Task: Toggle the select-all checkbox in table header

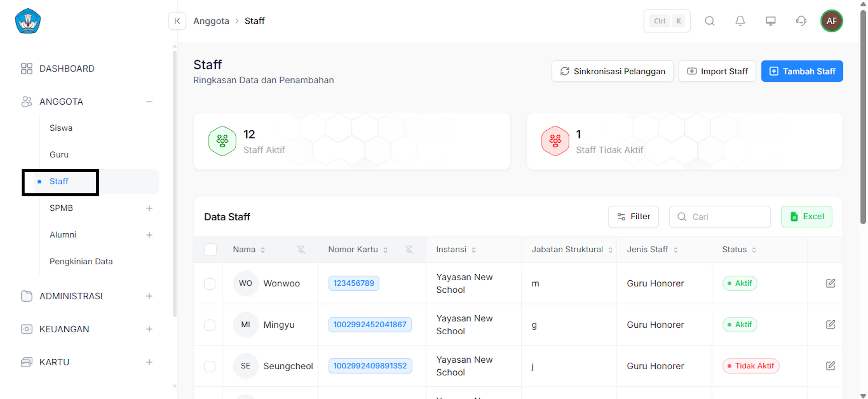Action: 210,250
